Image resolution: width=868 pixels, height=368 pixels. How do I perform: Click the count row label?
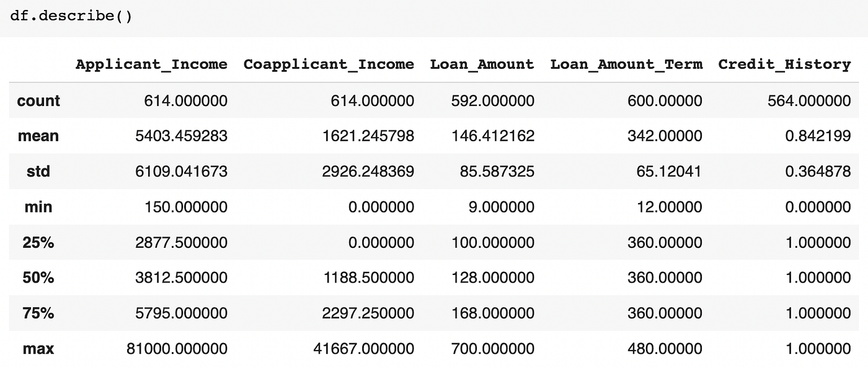(x=38, y=100)
